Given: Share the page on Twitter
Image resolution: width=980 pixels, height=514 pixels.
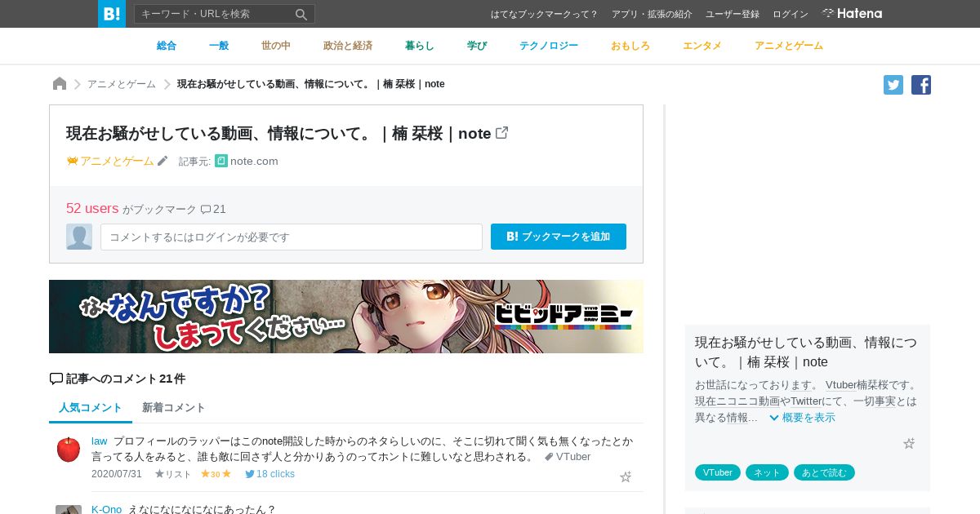Looking at the screenshot, I should pyautogui.click(x=893, y=85).
